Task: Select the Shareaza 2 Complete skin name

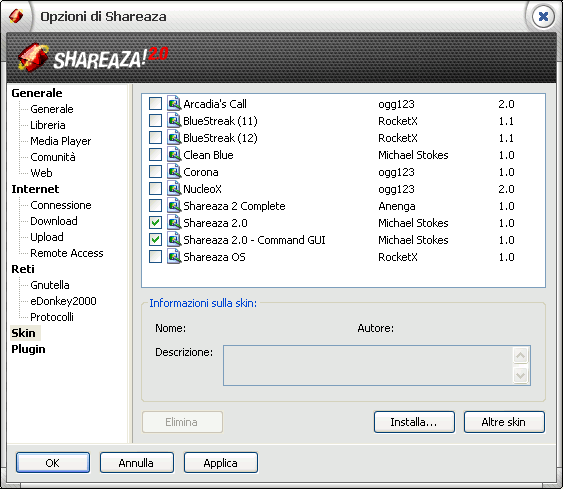Action: (234, 206)
